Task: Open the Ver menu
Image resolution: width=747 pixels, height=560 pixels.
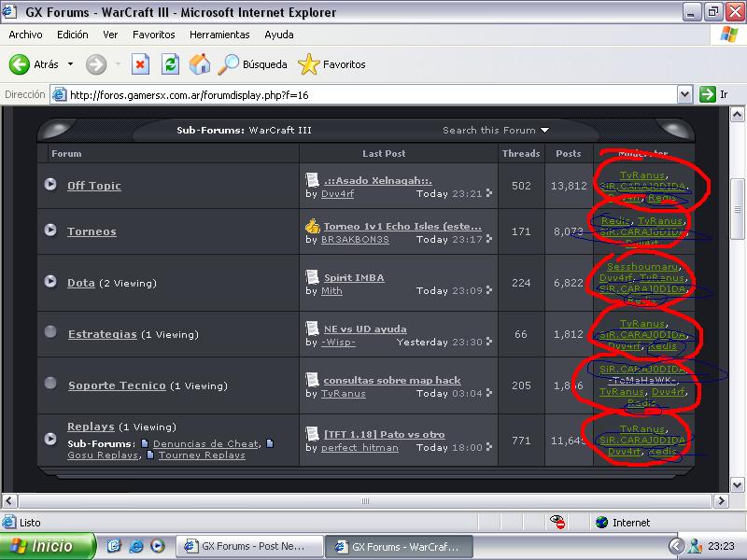Action: tap(110, 35)
